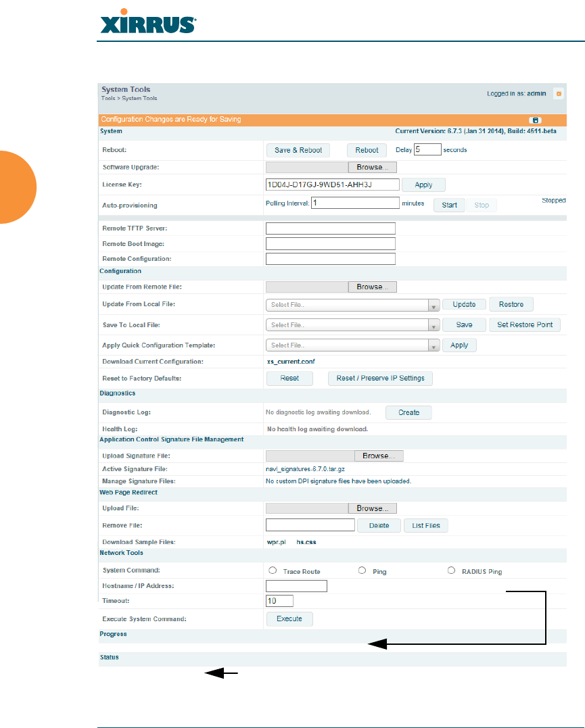Click Save & Reboot button
Viewport: 585px width, 728px height.
pos(298,151)
